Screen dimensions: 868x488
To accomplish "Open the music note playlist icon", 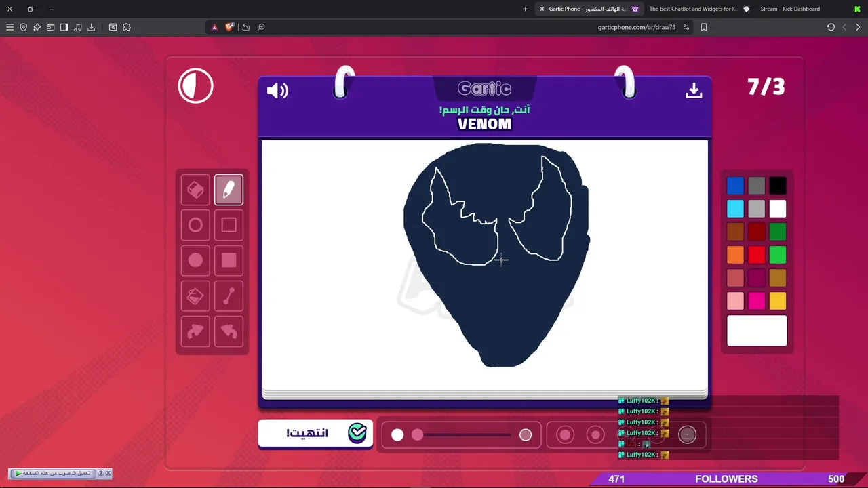I will tap(77, 27).
